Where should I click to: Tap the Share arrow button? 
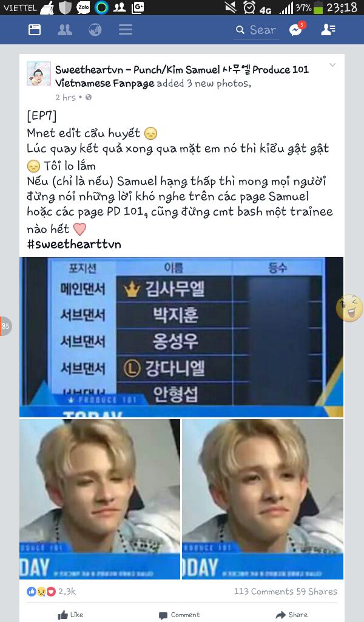tap(292, 615)
